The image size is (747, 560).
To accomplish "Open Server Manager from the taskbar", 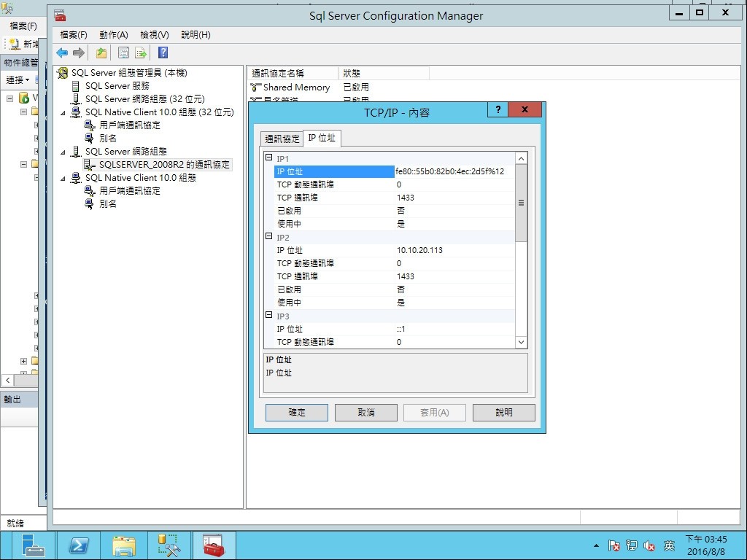I will tap(32, 545).
